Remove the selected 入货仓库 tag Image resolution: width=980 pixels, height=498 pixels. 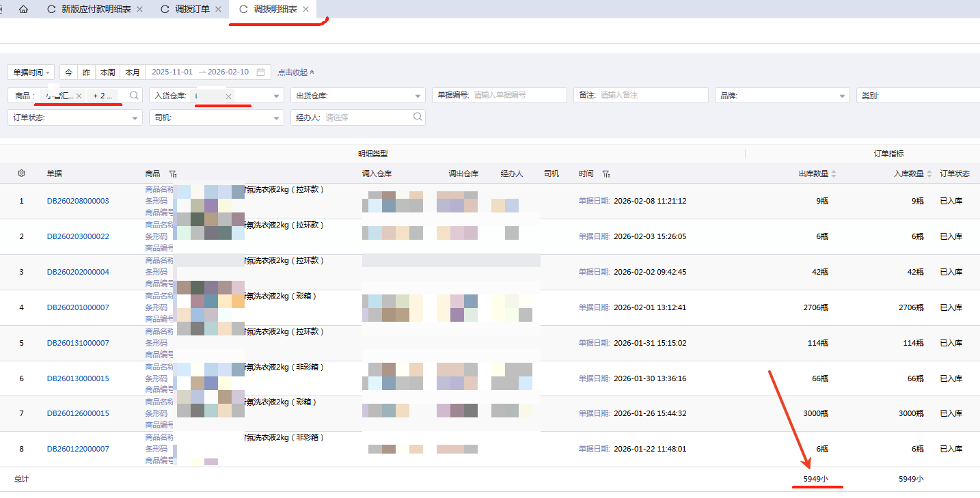tap(228, 96)
